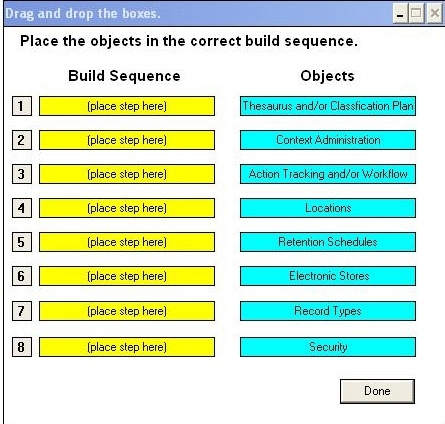Select the Electronic Stores object box
The image size is (445, 424).
pos(328,276)
